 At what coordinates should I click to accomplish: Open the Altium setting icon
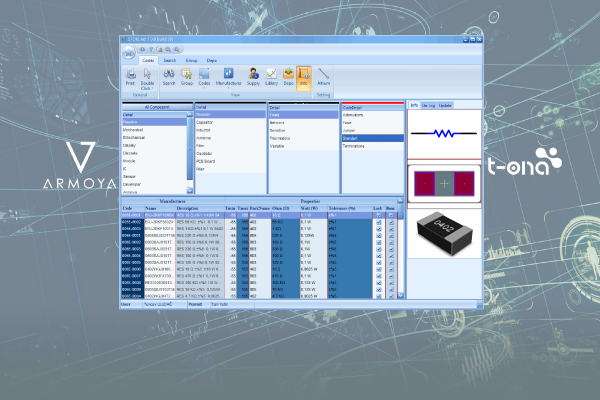(323, 77)
